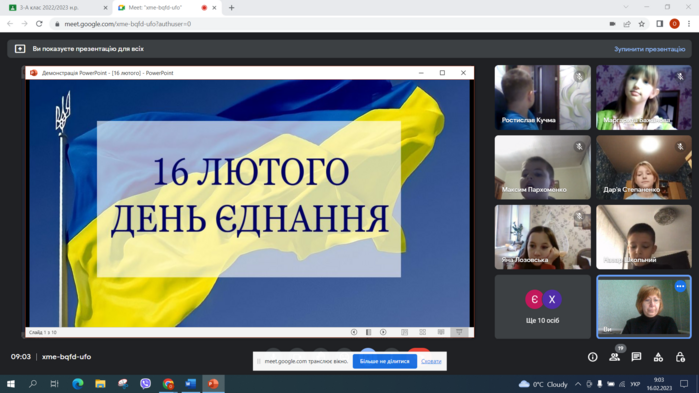
Task: Share this page icon in address bar
Action: [627, 24]
